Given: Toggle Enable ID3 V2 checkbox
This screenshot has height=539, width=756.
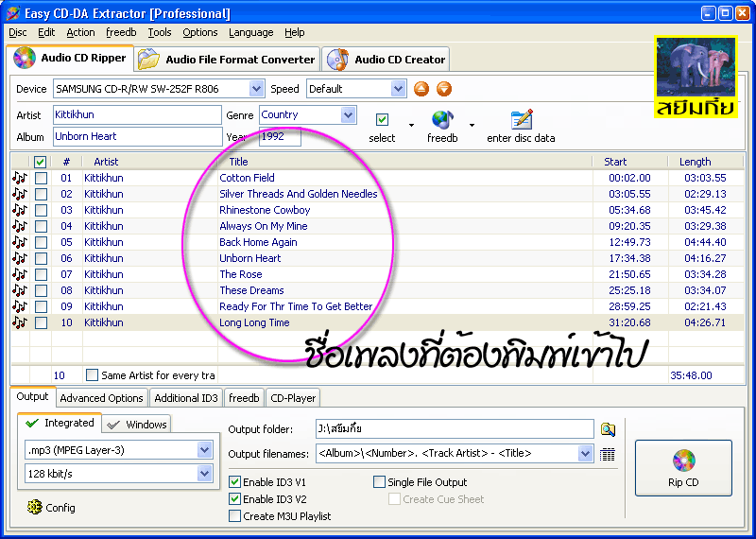Looking at the screenshot, I should 234,499.
